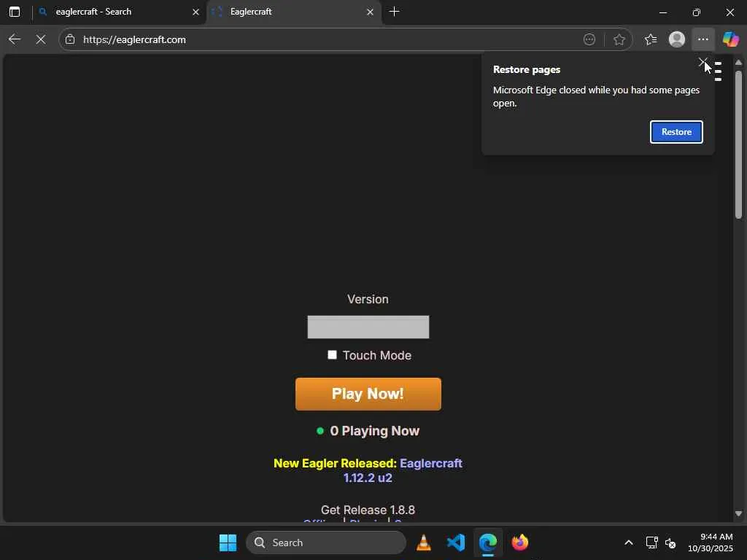Open the network status tray icon

point(651,542)
